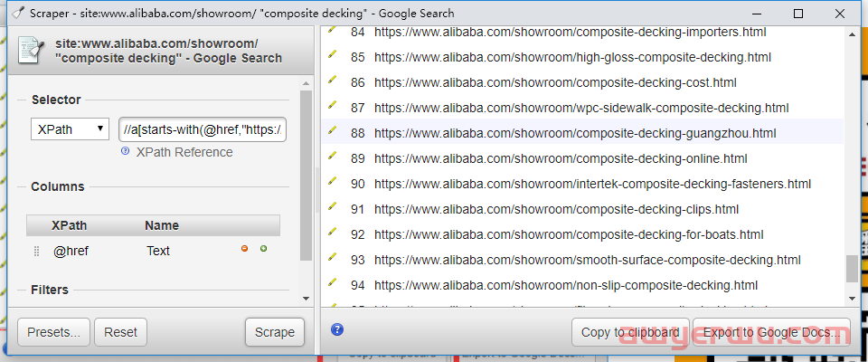The width and height of the screenshot is (868, 362).
Task: Click results list scrollbar thumb
Action: 853,269
